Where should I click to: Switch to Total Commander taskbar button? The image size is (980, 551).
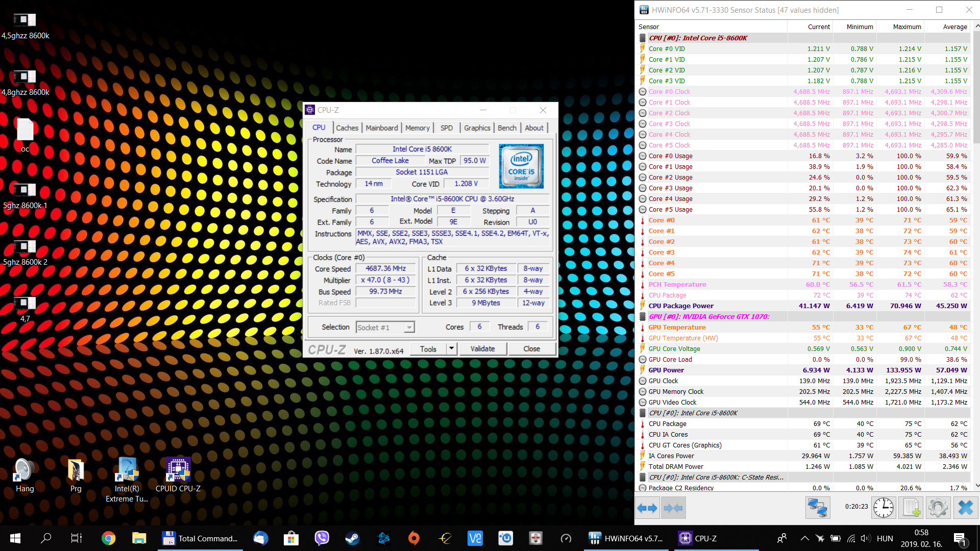coord(200,538)
